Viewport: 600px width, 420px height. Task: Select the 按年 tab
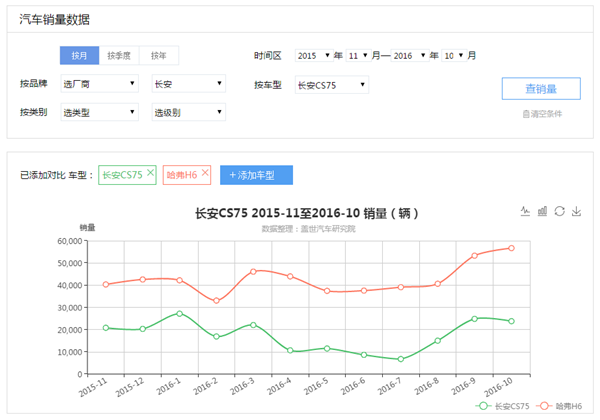[158, 55]
